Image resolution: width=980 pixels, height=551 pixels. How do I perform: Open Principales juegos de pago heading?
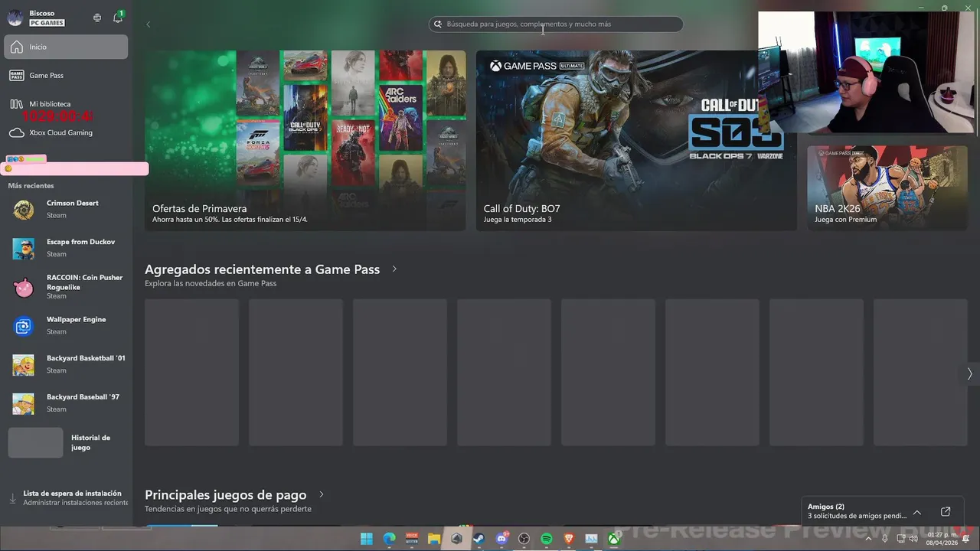point(225,495)
